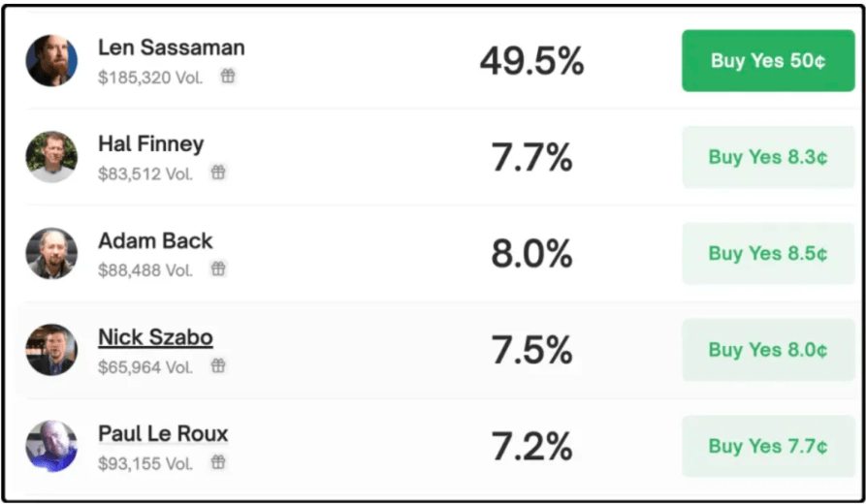Click the 49.5% probability for Len Sassaman

pyautogui.click(x=531, y=61)
